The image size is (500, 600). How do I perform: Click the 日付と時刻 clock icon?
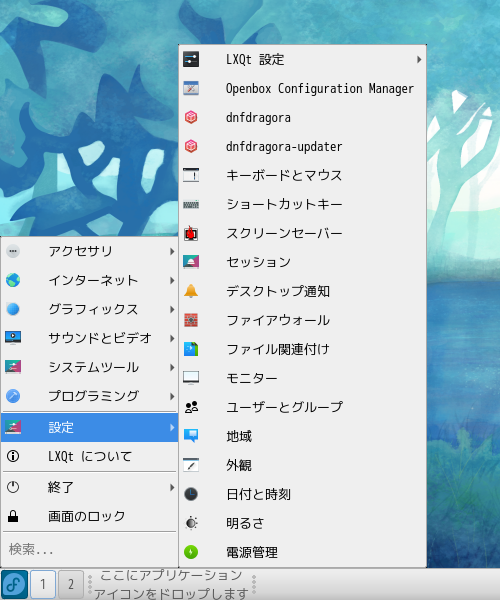(x=191, y=494)
